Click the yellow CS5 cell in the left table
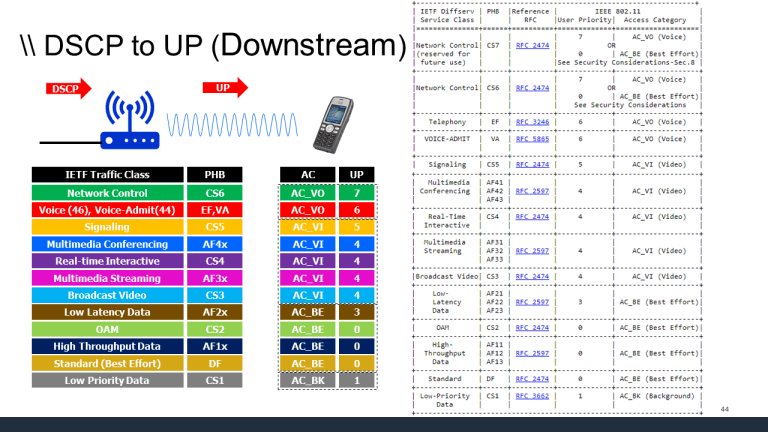This screenshot has height=432, width=768. pos(215,227)
